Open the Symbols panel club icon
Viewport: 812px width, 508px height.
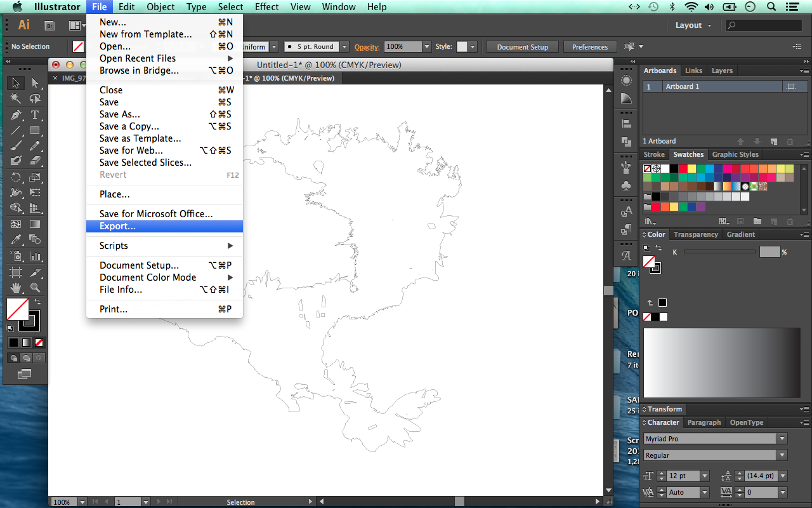(x=627, y=186)
